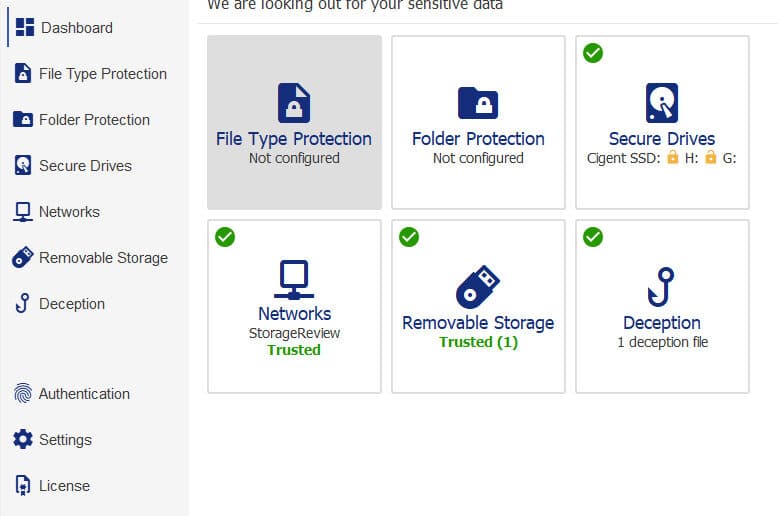Click the H: drive lock icon

tap(673, 157)
